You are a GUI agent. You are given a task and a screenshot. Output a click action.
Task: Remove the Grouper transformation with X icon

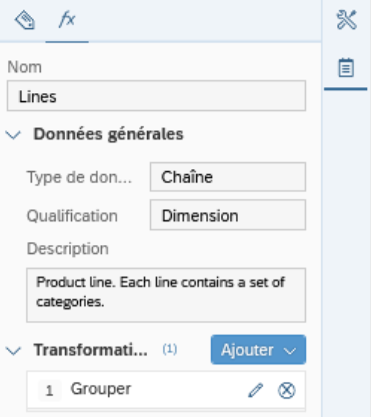coord(286,390)
